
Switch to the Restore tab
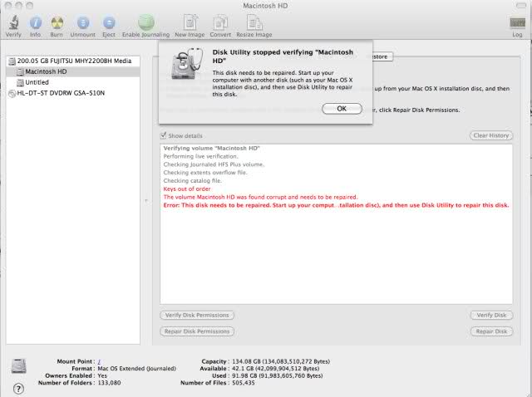[382, 56]
